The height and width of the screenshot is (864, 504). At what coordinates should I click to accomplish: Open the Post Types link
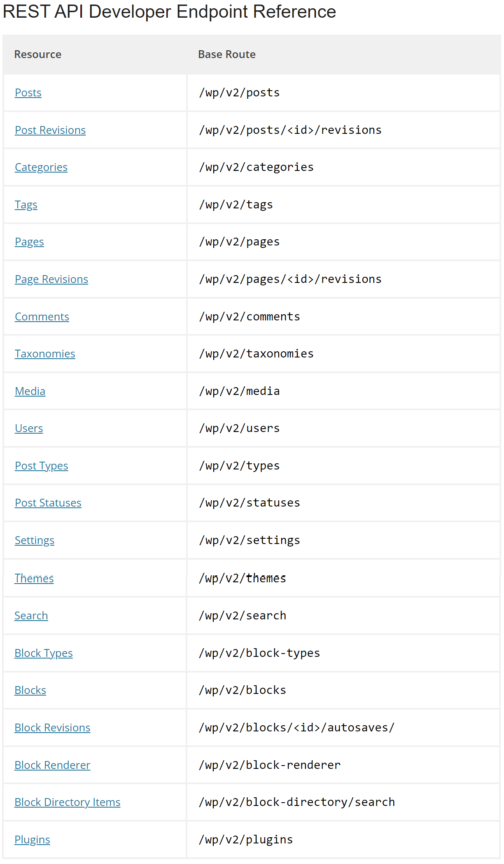pos(42,466)
